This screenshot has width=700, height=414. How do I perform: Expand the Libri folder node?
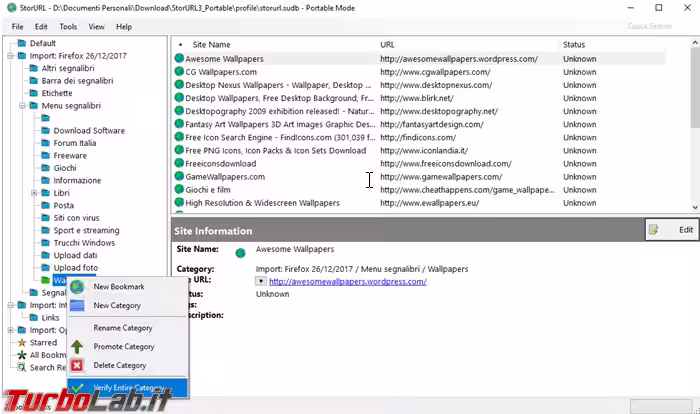[x=33, y=193]
